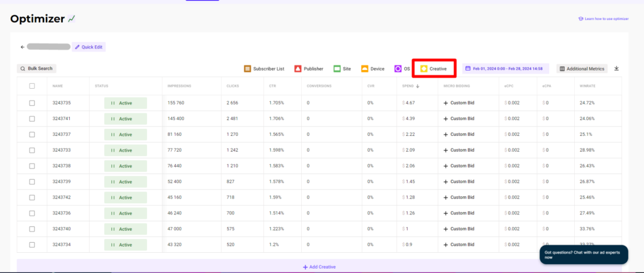Click the Add Creative button
Image resolution: width=644 pixels, height=273 pixels.
click(x=319, y=267)
